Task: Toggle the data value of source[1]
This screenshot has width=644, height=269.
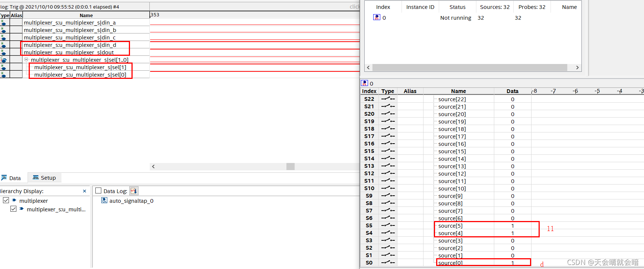Action: click(513, 256)
